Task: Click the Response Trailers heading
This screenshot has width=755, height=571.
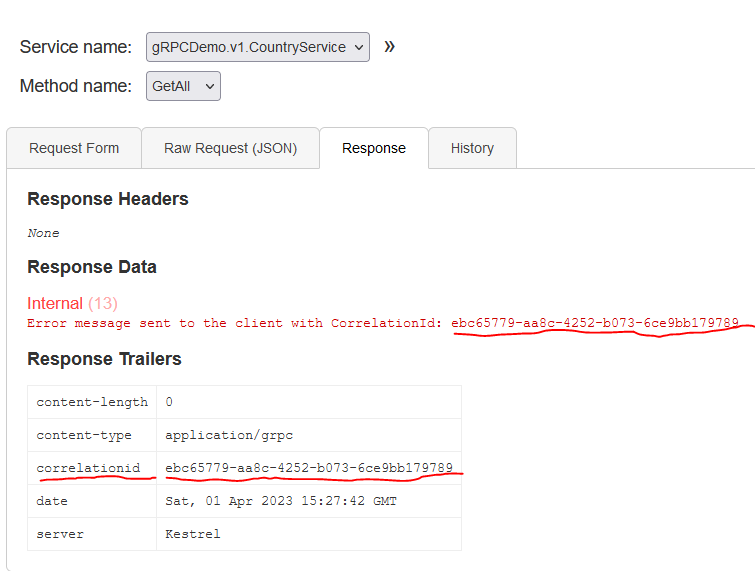Action: coord(104,359)
